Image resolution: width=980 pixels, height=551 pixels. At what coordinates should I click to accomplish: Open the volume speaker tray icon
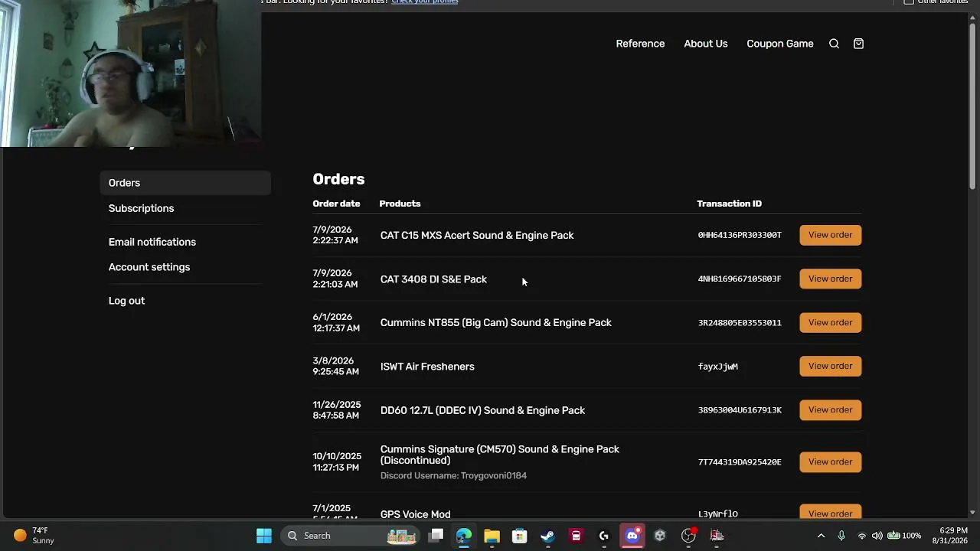(x=877, y=536)
